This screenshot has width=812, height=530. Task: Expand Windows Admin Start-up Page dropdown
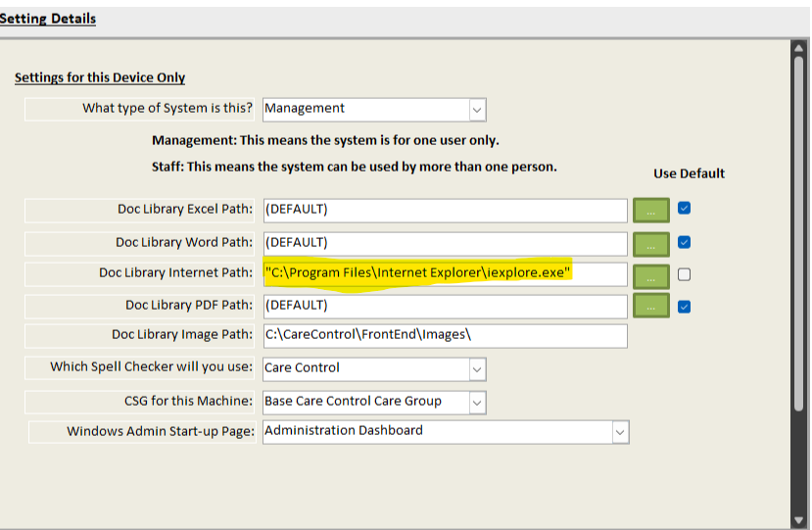point(620,432)
